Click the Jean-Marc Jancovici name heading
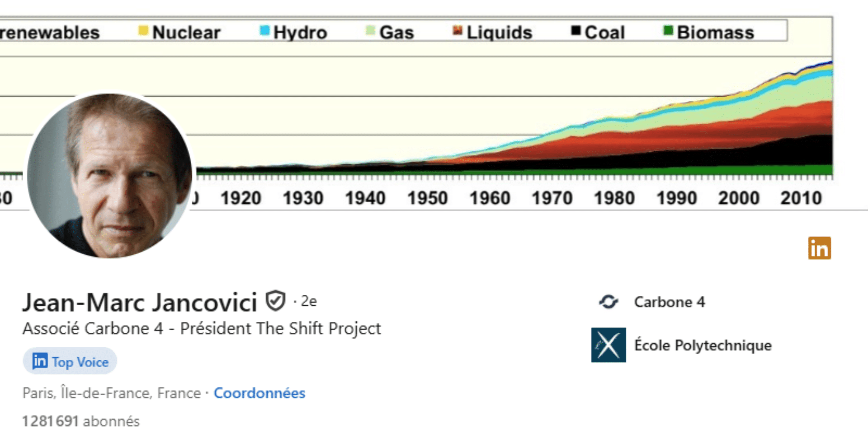This screenshot has height=429, width=868. point(140,302)
